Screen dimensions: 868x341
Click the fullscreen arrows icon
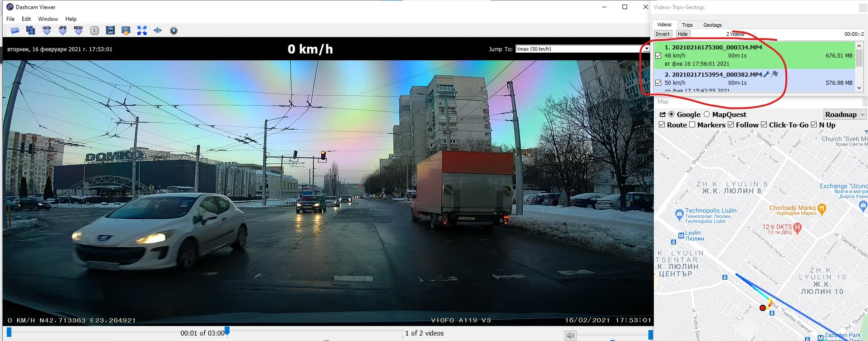pyautogui.click(x=142, y=30)
